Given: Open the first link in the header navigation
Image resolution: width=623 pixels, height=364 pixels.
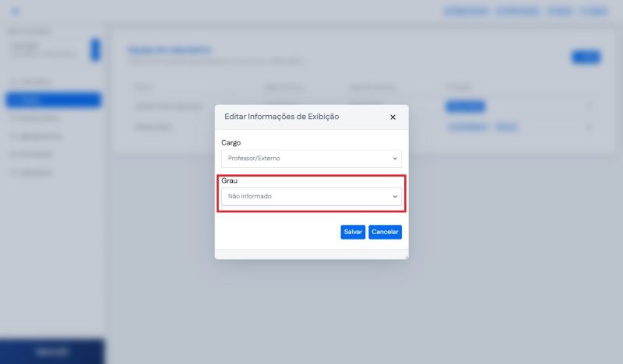Looking at the screenshot, I should 466,12.
